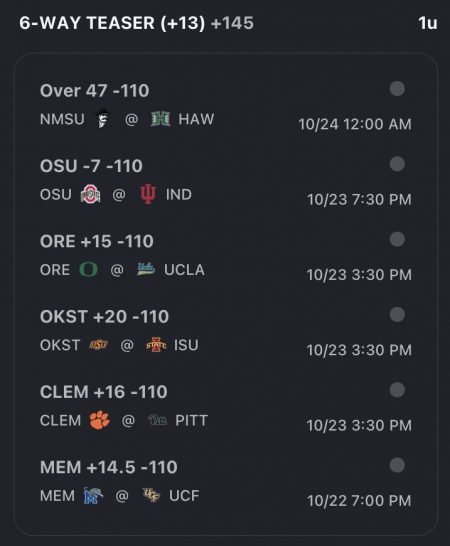Image resolution: width=450 pixels, height=546 pixels.
Task: Toggle status dot for MEM +14.5 pick
Action: 397,465
